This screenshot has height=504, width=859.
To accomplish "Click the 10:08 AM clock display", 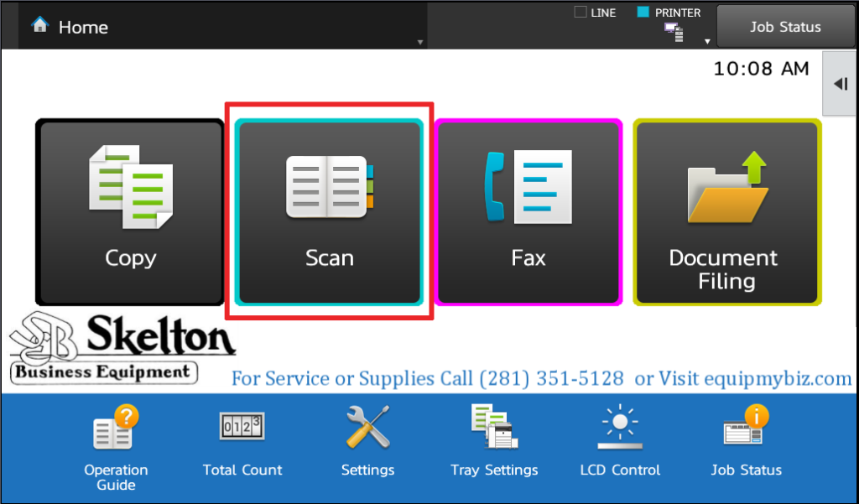I will [x=760, y=70].
